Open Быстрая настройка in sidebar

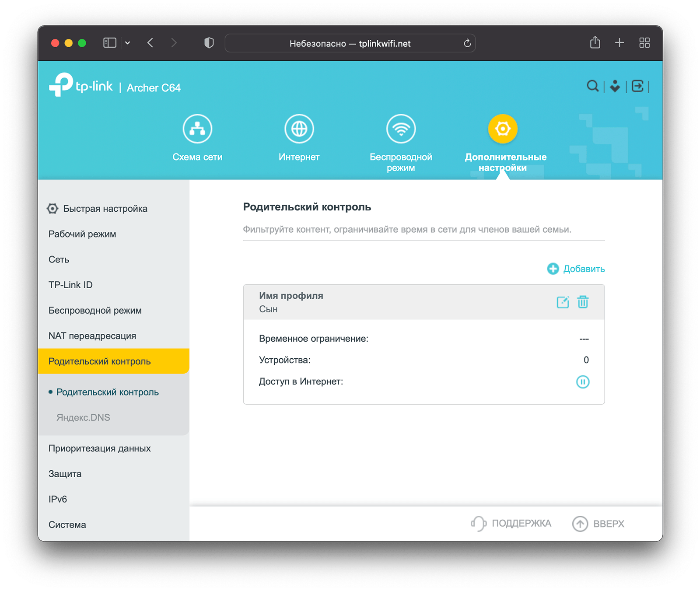(x=105, y=209)
